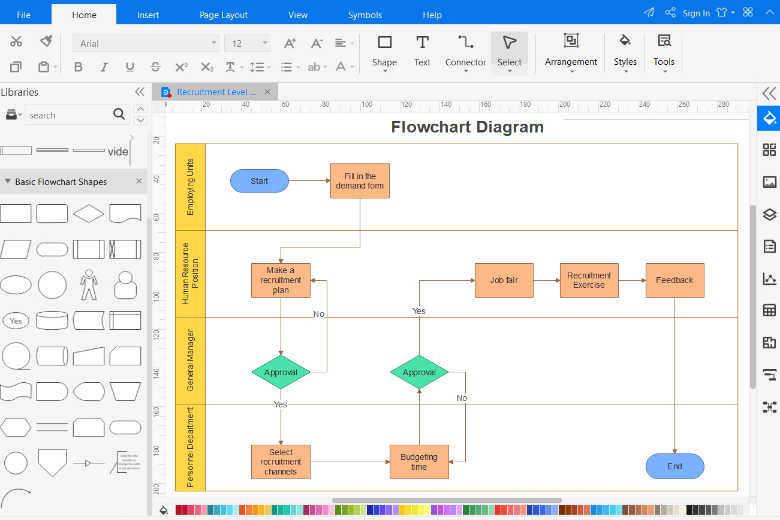
Task: Collapse the ribbon with the up chevron
Action: (769, 12)
